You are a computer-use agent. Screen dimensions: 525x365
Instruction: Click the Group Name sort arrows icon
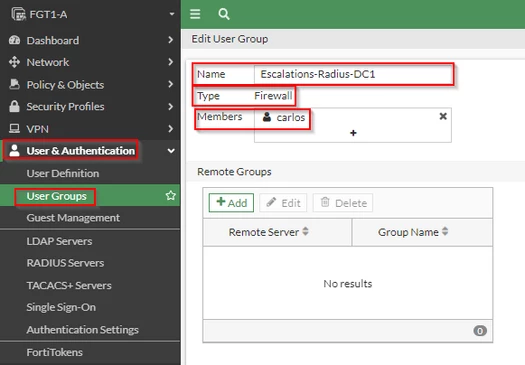[x=445, y=231]
